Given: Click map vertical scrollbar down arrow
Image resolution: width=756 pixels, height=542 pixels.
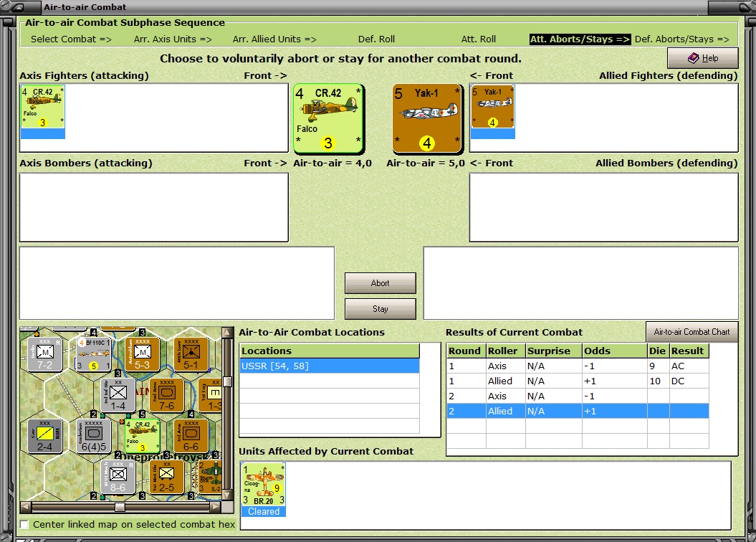Looking at the screenshot, I should [227, 495].
